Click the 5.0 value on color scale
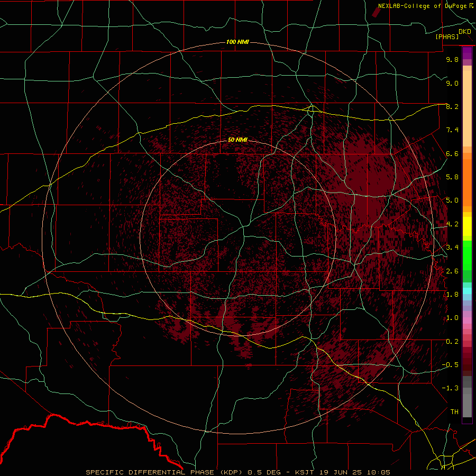Image resolution: width=476 pixels, height=476 pixels. click(452, 200)
